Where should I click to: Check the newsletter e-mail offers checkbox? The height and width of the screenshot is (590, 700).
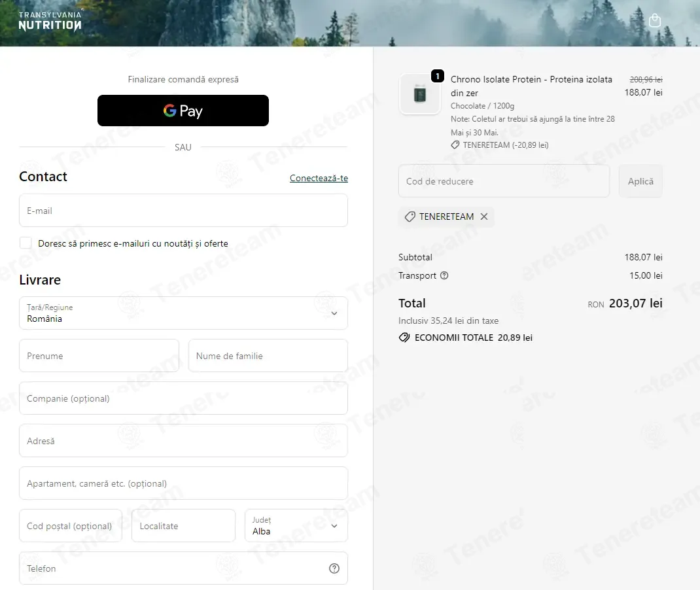click(26, 243)
